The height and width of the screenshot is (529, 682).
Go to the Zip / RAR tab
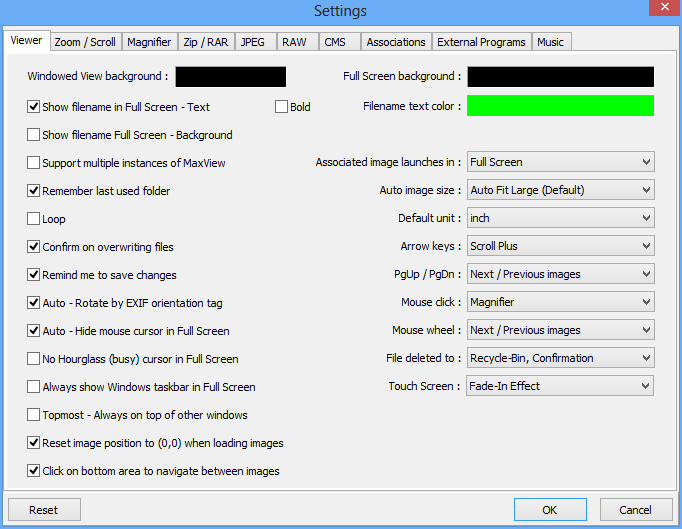pos(206,42)
